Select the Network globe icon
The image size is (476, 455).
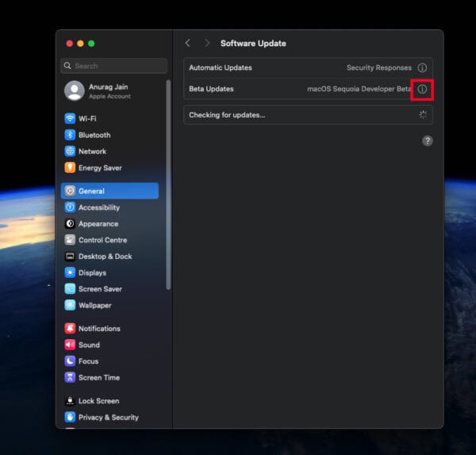tap(70, 151)
